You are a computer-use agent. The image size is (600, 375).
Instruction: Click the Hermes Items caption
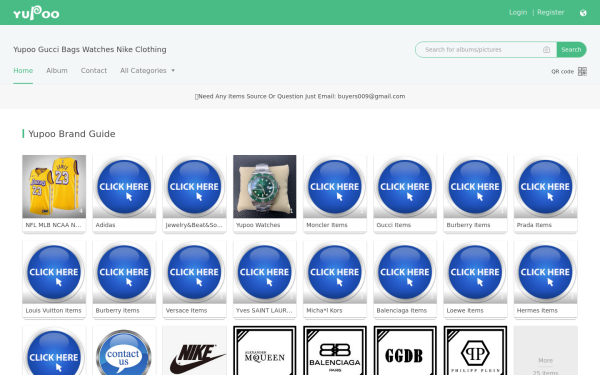click(x=537, y=310)
